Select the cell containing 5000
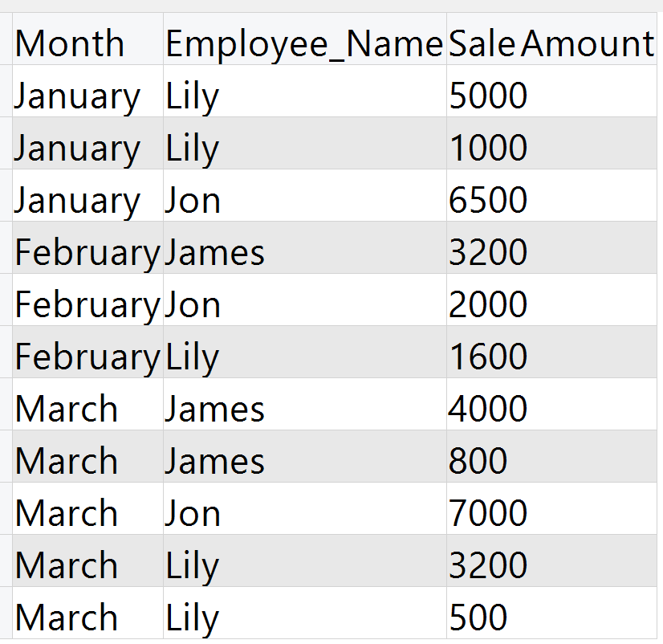 [488, 96]
